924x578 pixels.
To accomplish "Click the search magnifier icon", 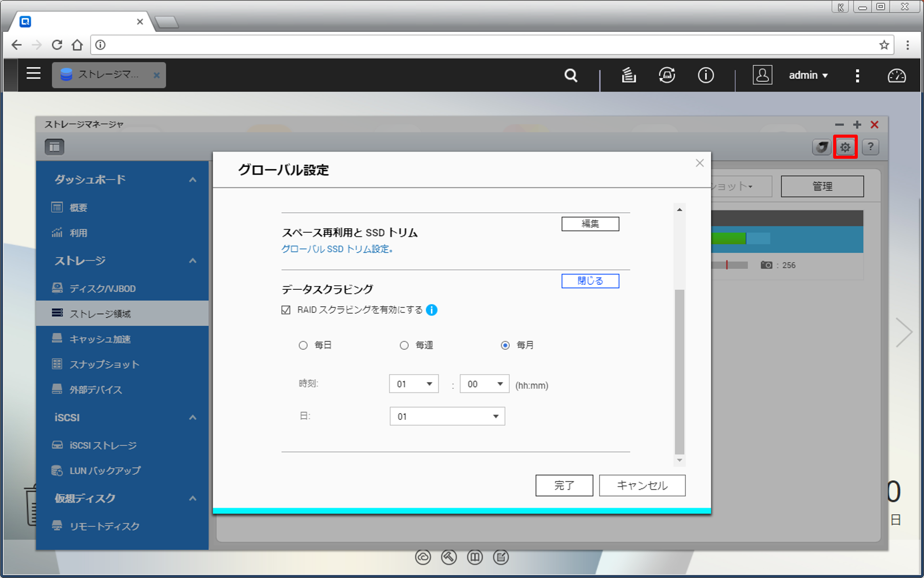I will click(x=571, y=76).
